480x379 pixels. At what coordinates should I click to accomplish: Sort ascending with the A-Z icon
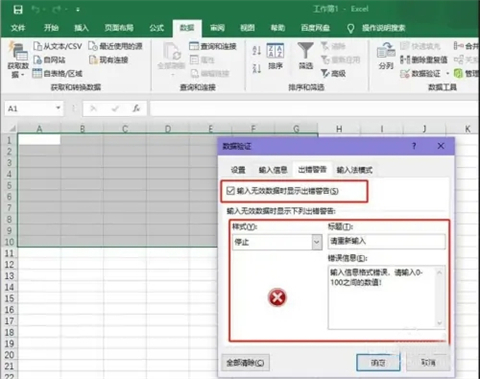pyautogui.click(x=256, y=50)
